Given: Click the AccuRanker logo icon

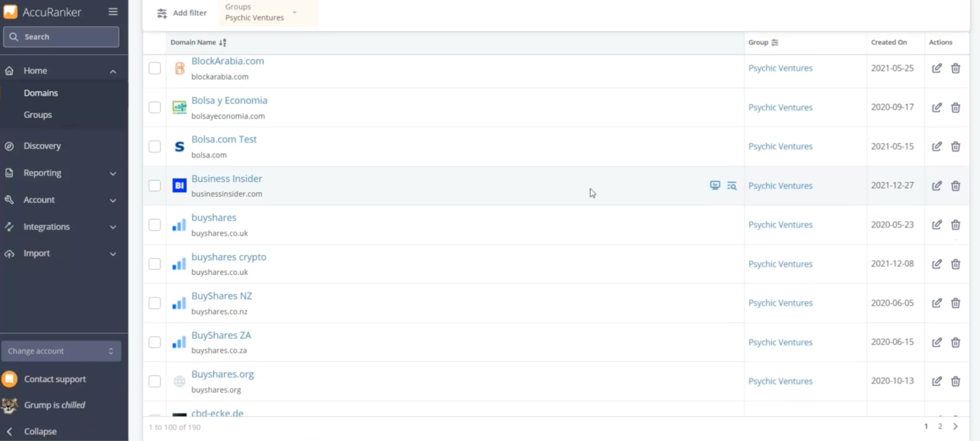Looking at the screenshot, I should [10, 11].
